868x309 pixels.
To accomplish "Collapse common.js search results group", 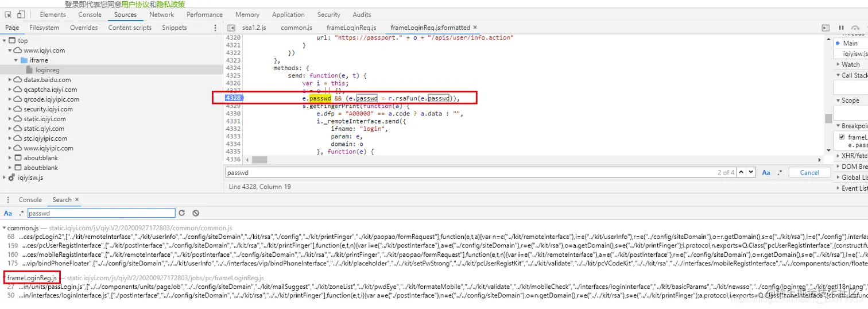I will [x=5, y=229].
